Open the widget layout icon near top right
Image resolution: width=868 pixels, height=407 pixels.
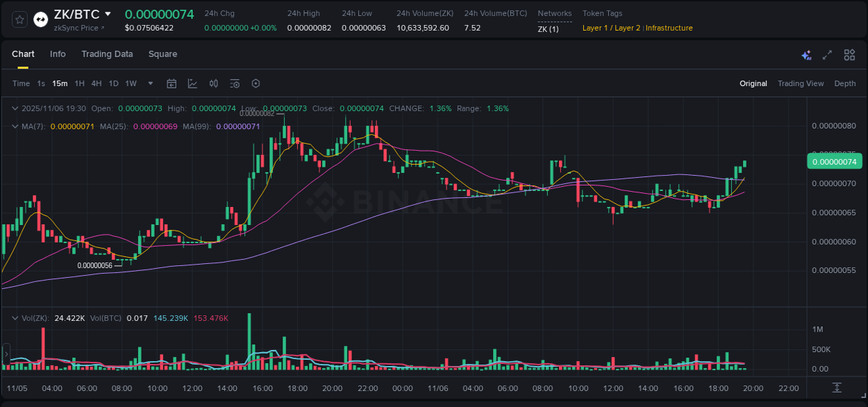(x=849, y=54)
